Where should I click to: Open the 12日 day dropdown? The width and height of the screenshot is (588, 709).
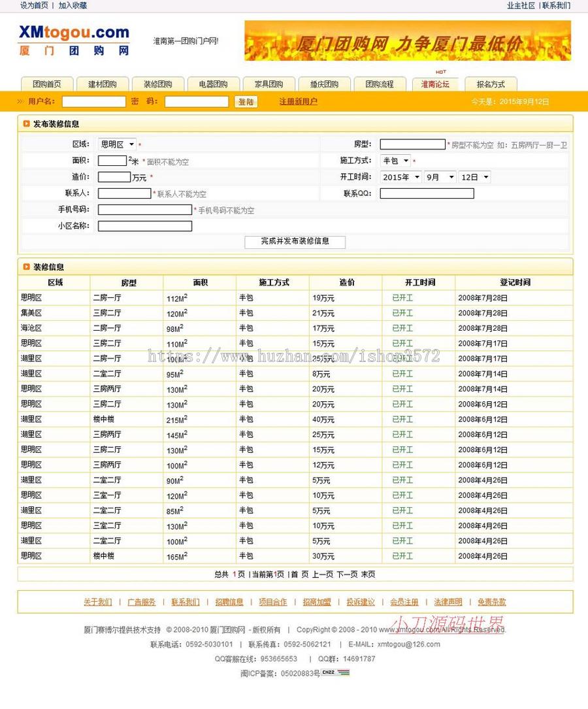point(474,177)
